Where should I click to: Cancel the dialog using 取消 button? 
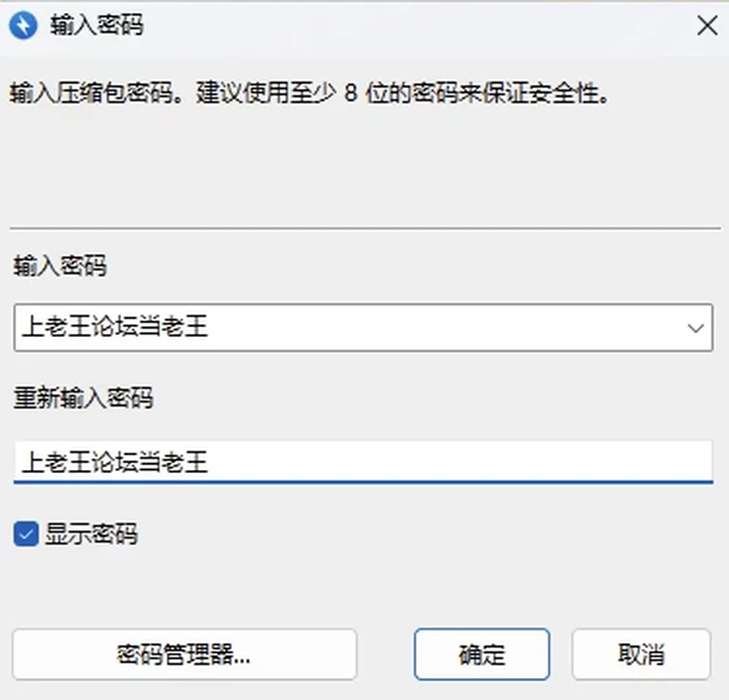(642, 654)
